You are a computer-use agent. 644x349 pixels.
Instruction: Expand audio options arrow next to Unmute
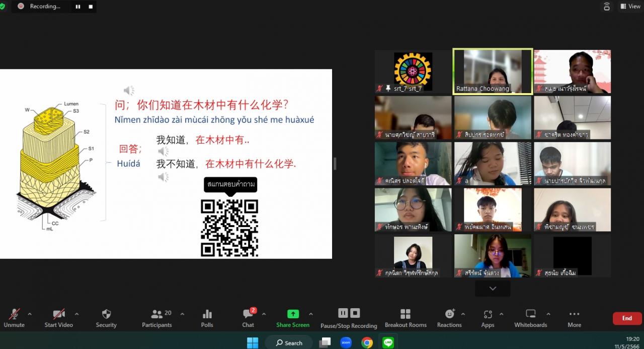(30, 314)
